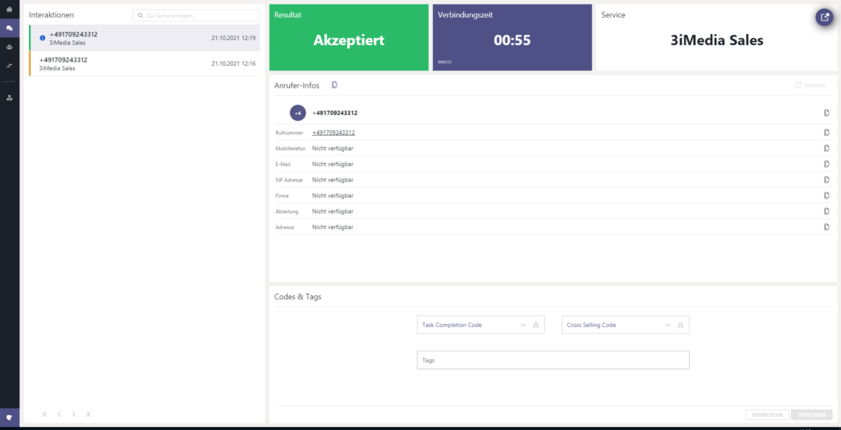Click the pop-out button in the top right

[825, 17]
